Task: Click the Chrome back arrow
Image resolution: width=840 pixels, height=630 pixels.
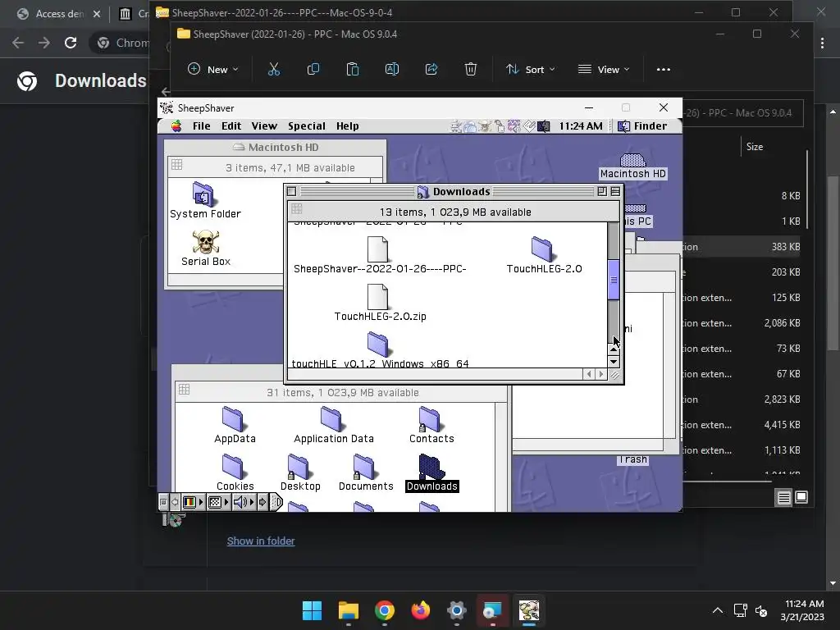Action: [x=18, y=43]
